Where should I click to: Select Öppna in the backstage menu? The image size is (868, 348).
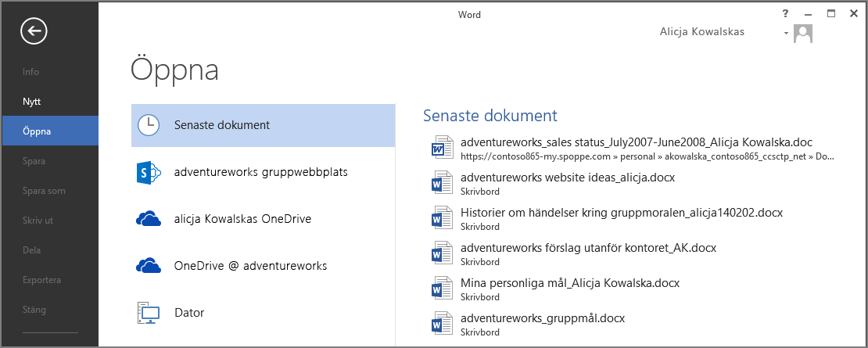[50, 131]
